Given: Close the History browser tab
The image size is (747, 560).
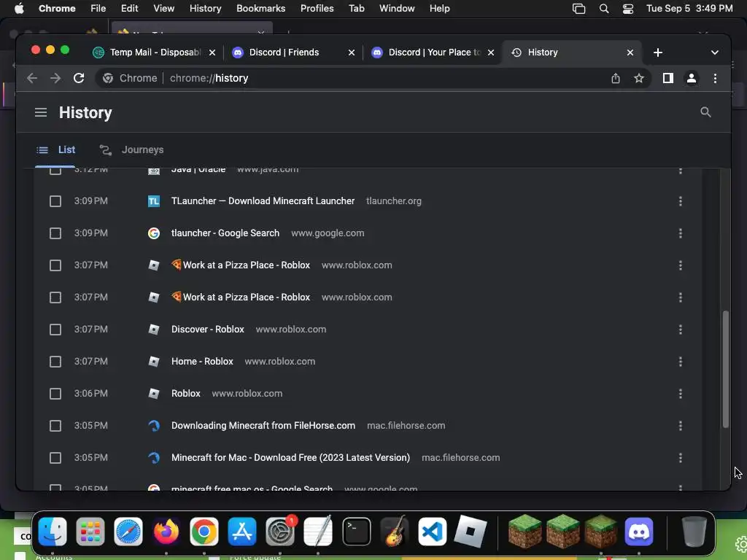Looking at the screenshot, I should (630, 52).
